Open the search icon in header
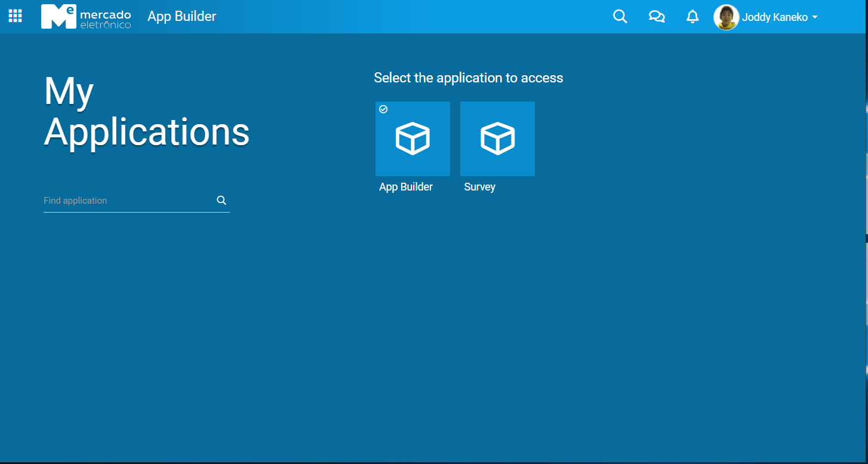 (x=620, y=17)
